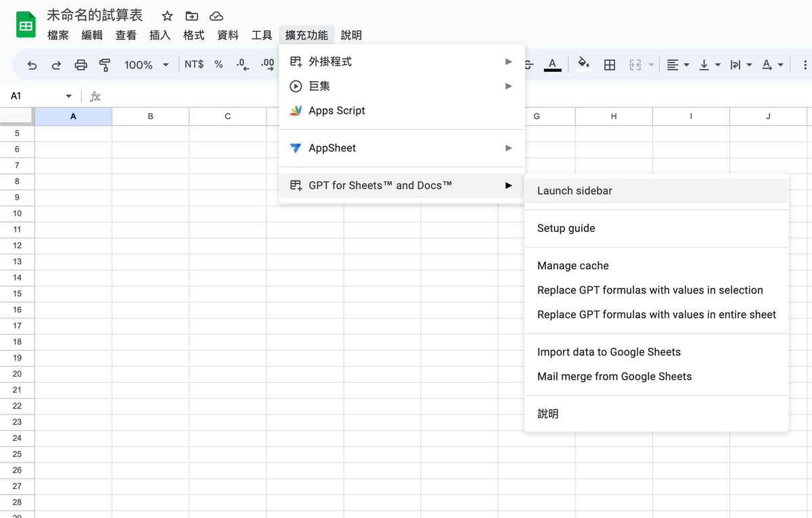Image resolution: width=812 pixels, height=518 pixels.
Task: Select column J header
Action: pyautogui.click(x=768, y=116)
